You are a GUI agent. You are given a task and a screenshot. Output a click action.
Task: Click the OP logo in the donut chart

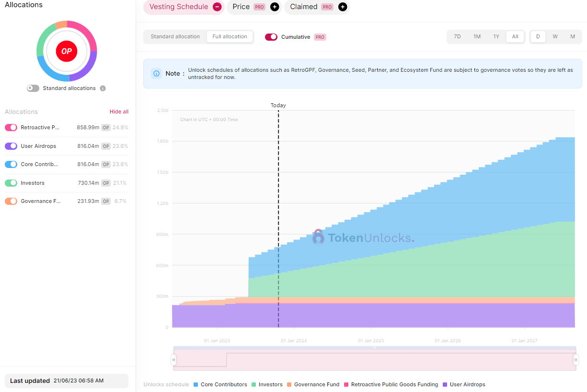(x=67, y=51)
